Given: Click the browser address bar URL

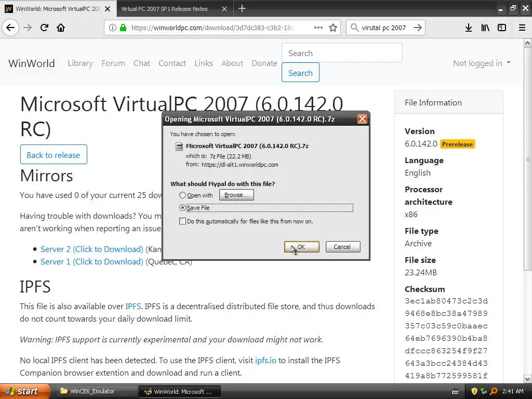Looking at the screenshot, I should coord(212,28).
